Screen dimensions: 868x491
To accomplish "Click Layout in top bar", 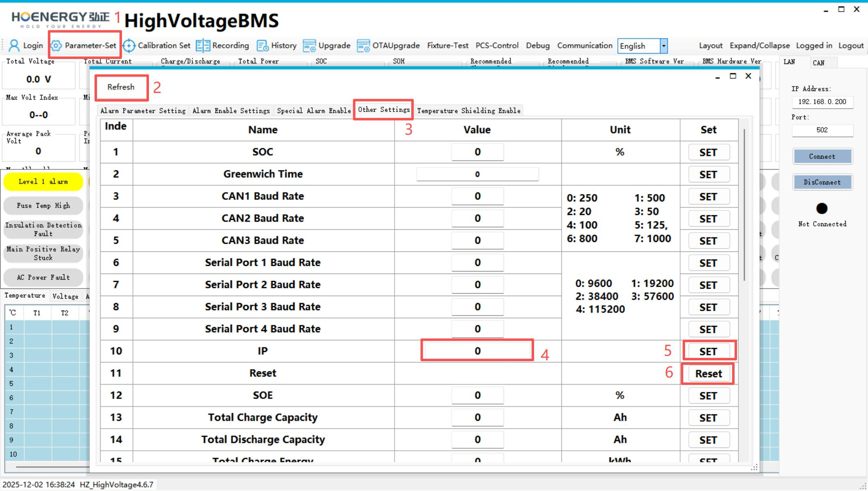I will point(710,45).
